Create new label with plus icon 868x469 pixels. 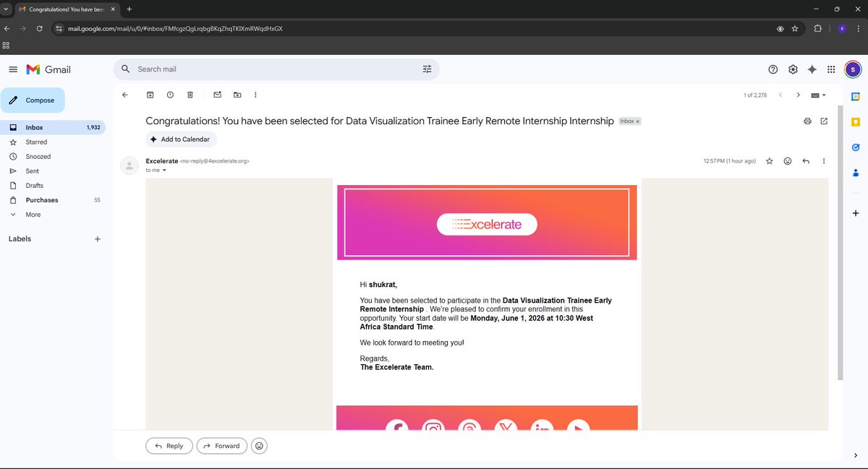click(98, 238)
